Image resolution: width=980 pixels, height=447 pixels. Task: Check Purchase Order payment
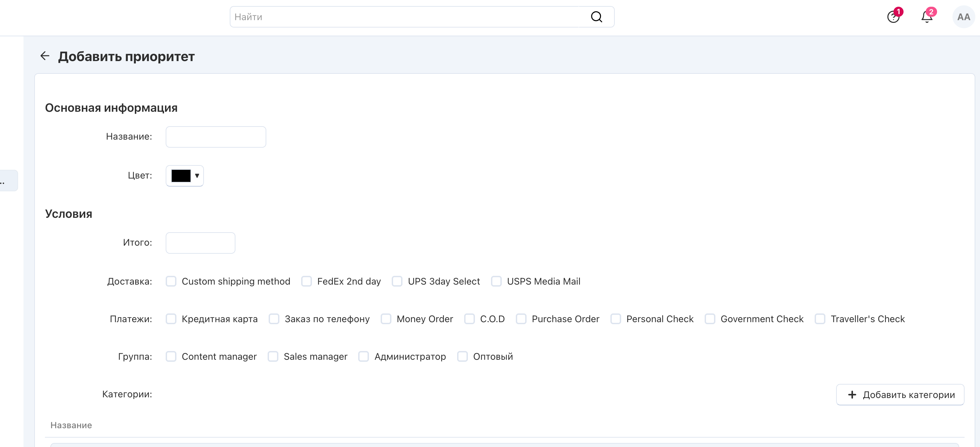pos(521,319)
